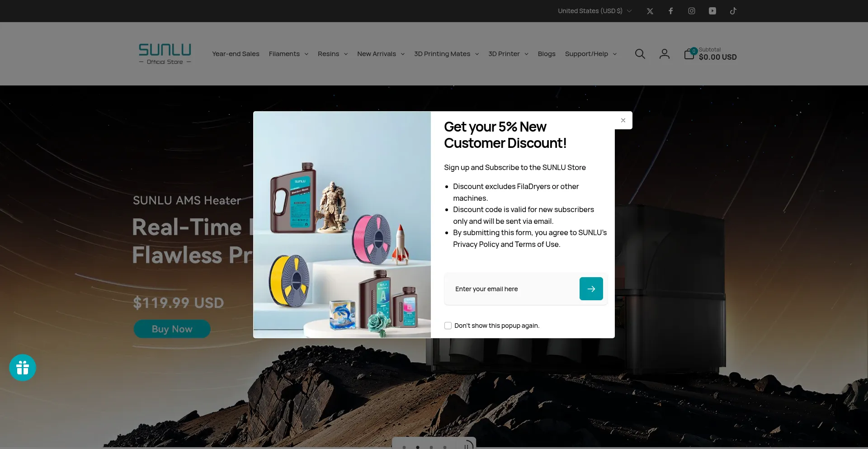This screenshot has height=449, width=868.
Task: Click the gift rewards floating icon
Action: 23,368
